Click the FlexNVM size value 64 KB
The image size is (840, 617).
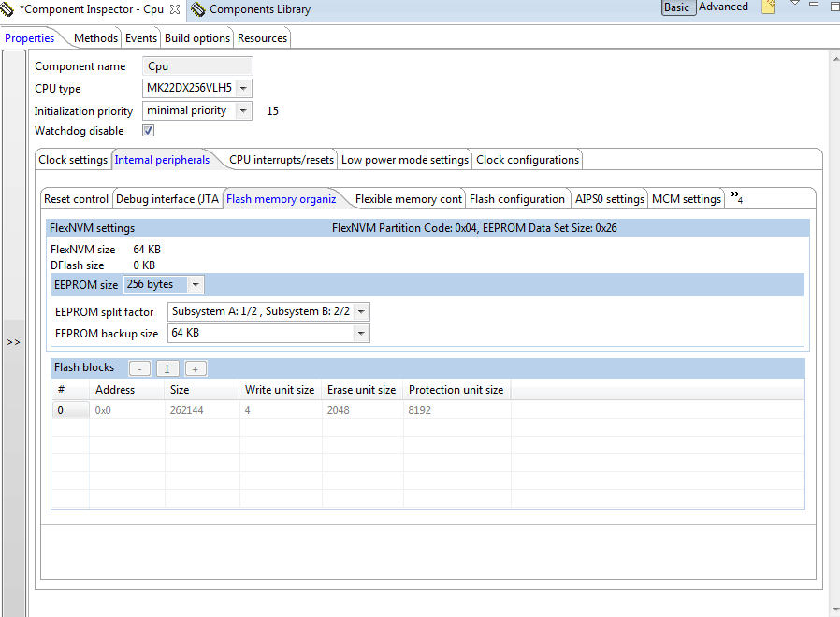[x=147, y=250]
